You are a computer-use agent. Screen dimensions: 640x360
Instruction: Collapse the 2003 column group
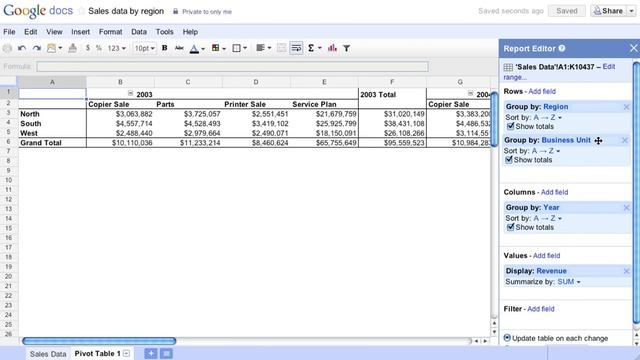pos(130,93)
